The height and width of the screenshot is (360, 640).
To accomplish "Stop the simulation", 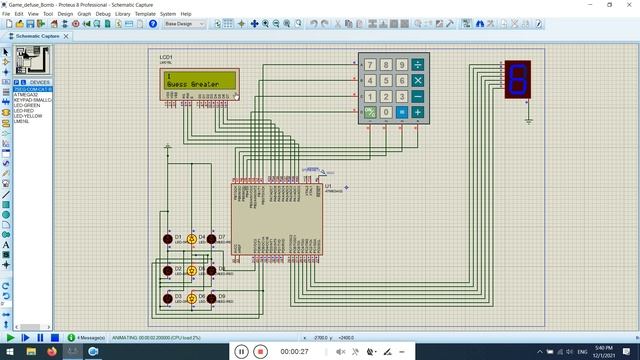I will point(55,338).
